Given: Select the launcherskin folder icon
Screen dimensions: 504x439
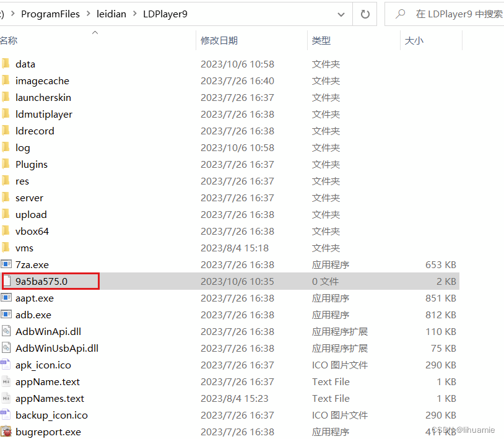Looking at the screenshot, I should [6, 97].
